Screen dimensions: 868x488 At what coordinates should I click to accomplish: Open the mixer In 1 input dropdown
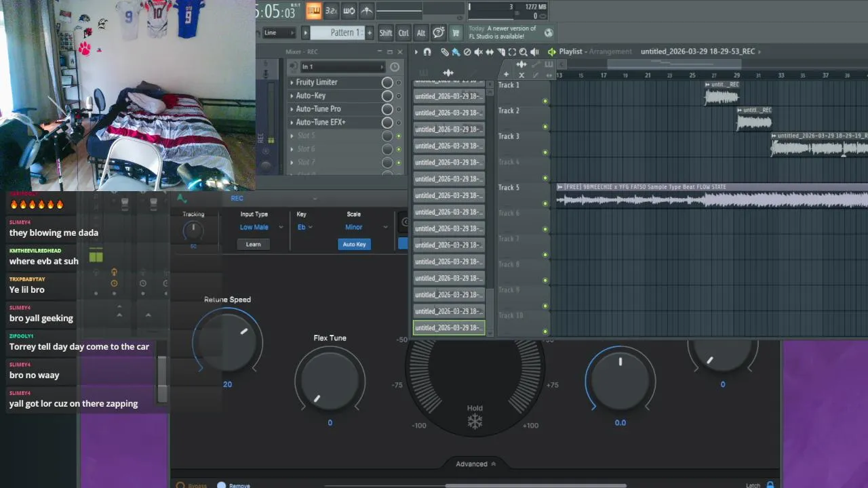(342, 66)
